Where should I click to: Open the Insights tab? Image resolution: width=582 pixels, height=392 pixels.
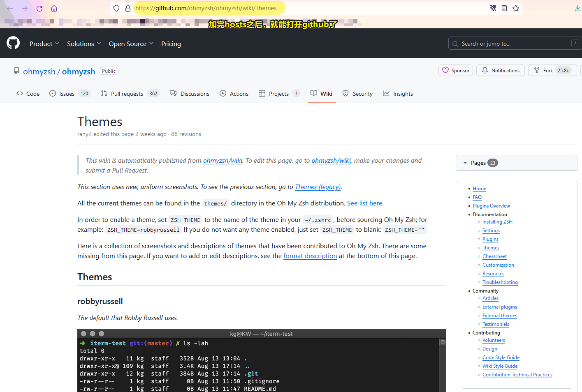[x=398, y=94]
